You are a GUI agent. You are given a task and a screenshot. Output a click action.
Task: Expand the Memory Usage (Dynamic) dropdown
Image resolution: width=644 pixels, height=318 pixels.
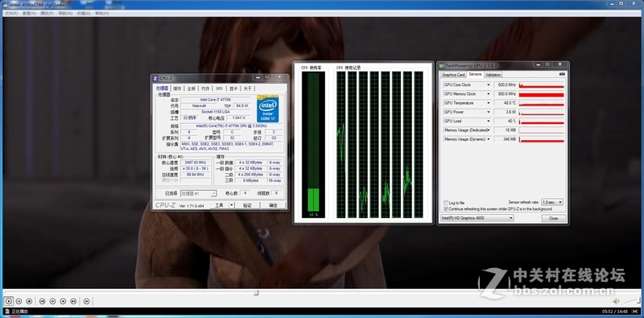489,139
